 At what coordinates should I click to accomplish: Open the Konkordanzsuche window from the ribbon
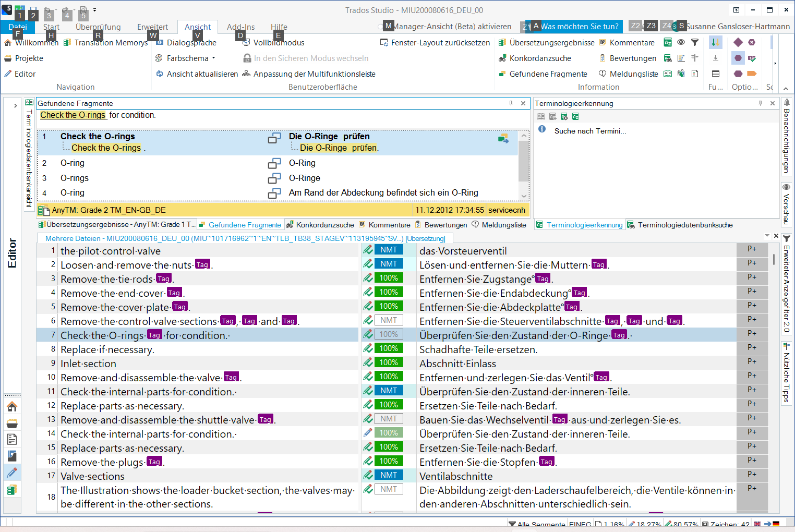point(535,58)
